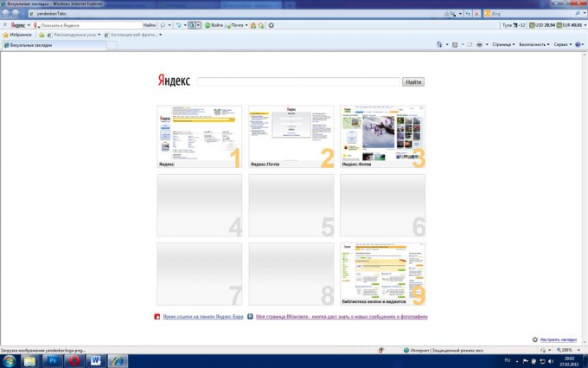
Task: Click empty bookmark slot number 4
Action: 200,205
